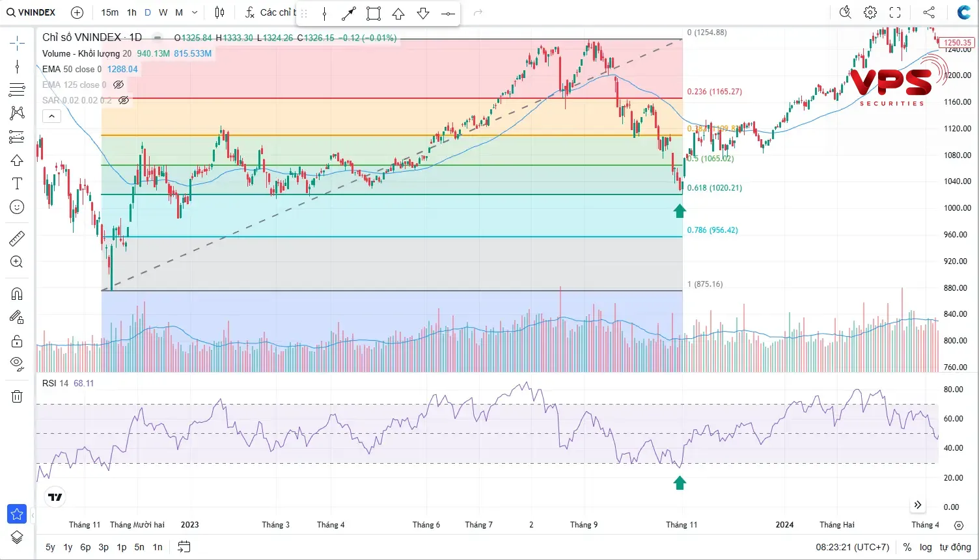The height and width of the screenshot is (560, 979).
Task: Select the measure ruler tool
Action: pyautogui.click(x=17, y=238)
